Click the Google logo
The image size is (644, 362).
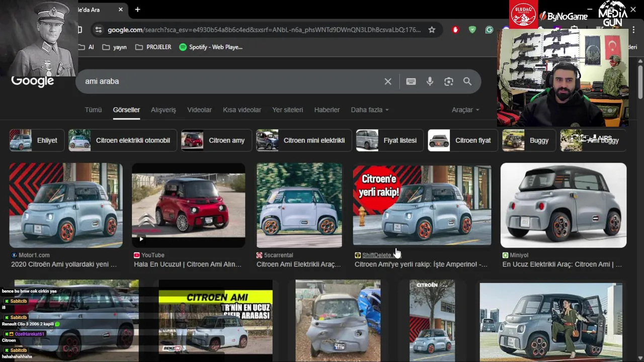[33, 81]
